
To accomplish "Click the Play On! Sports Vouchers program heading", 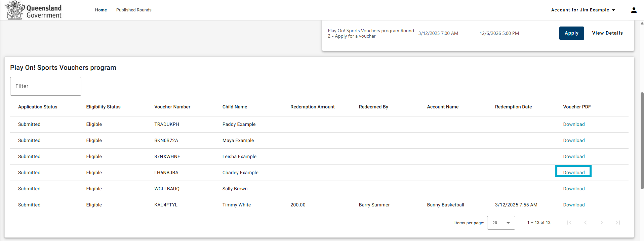I will click(x=63, y=67).
